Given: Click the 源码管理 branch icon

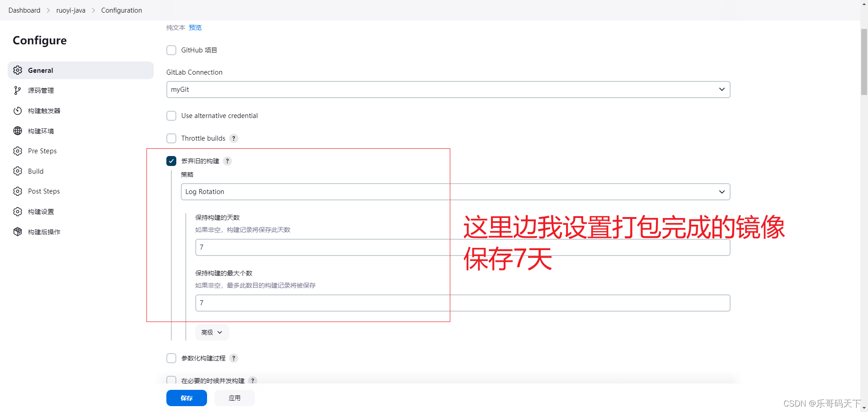Looking at the screenshot, I should pos(18,90).
